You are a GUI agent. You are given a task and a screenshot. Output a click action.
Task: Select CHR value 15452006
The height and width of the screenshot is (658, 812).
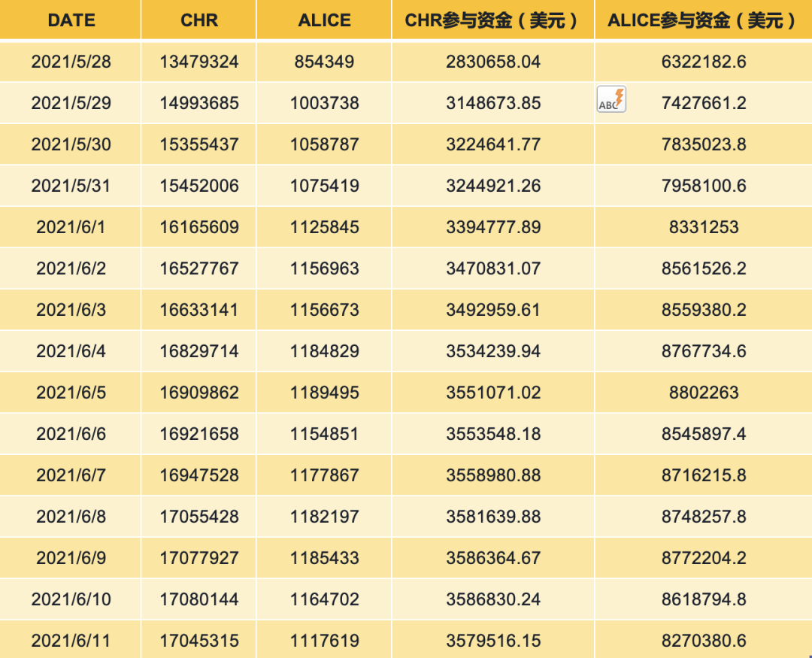point(198,186)
